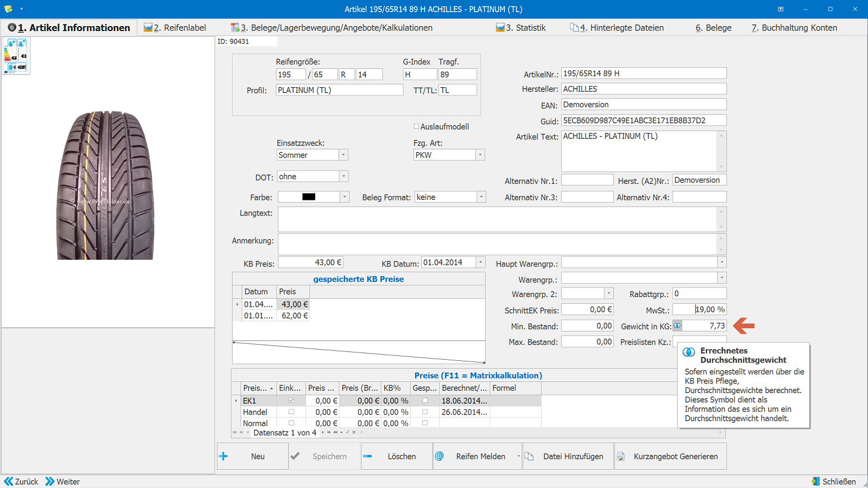Open the KB Datum date picker

click(x=481, y=262)
